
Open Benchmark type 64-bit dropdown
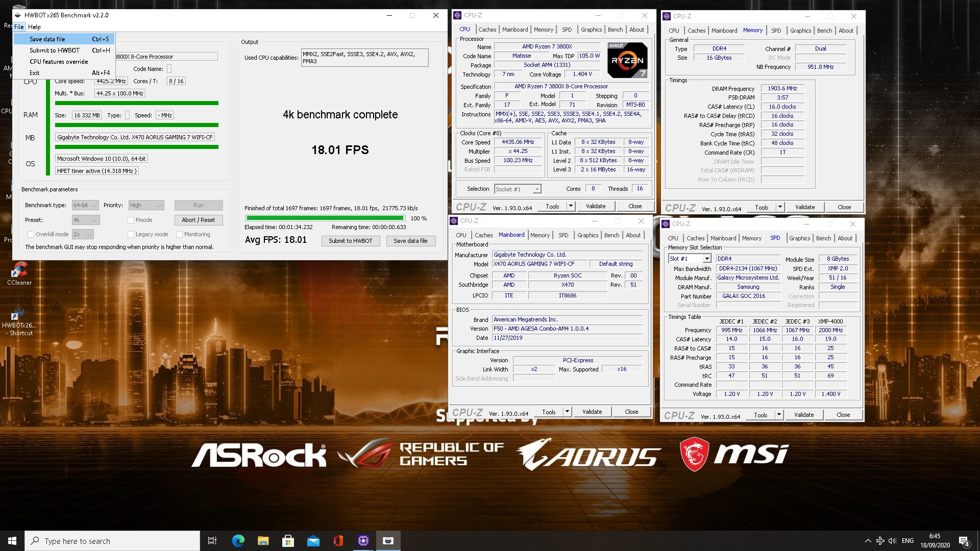[x=85, y=205]
